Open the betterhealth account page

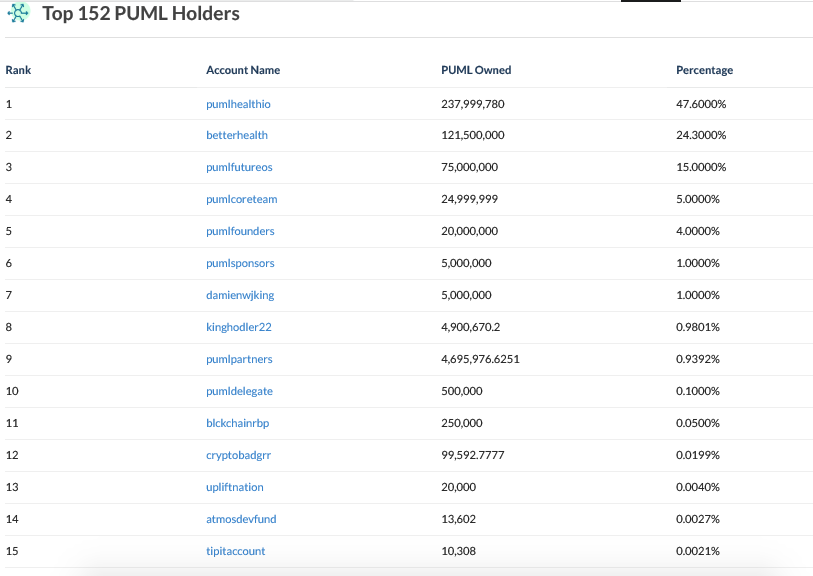tap(237, 135)
